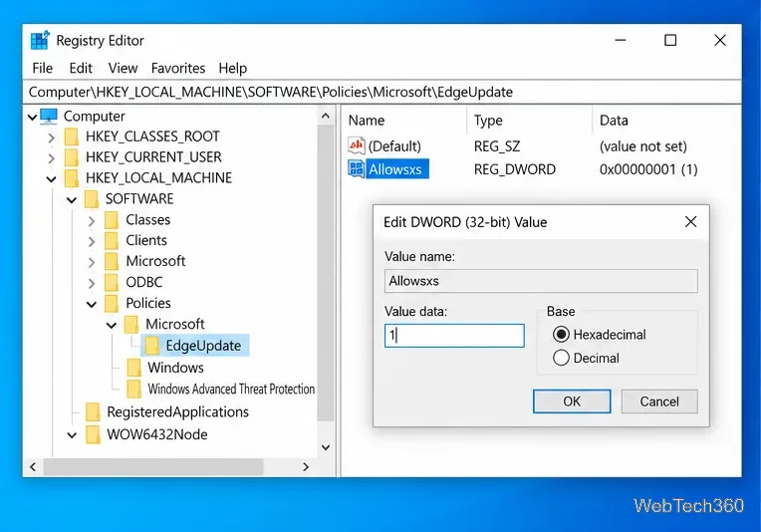Click the tree pane scroll down arrow
Viewport: 761px width, 532px height.
[326, 447]
